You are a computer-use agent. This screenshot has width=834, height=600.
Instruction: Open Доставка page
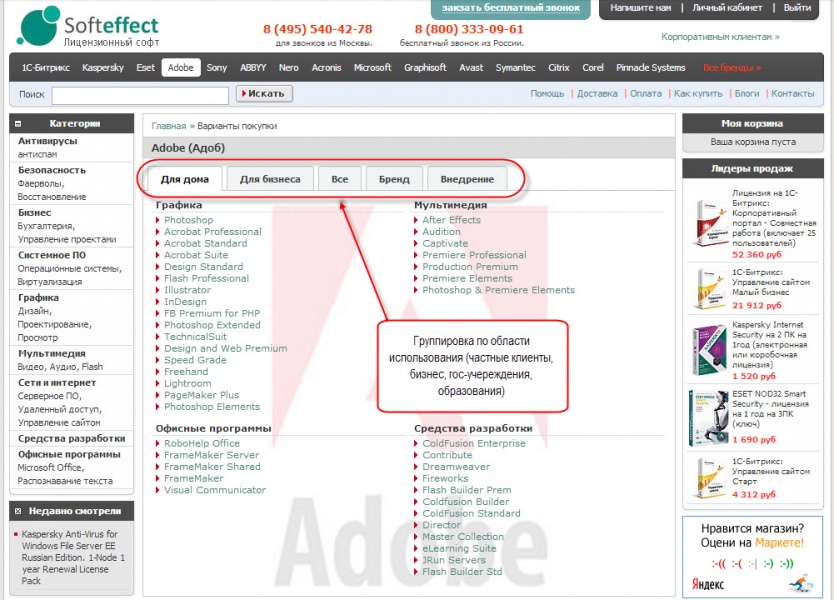pos(597,94)
